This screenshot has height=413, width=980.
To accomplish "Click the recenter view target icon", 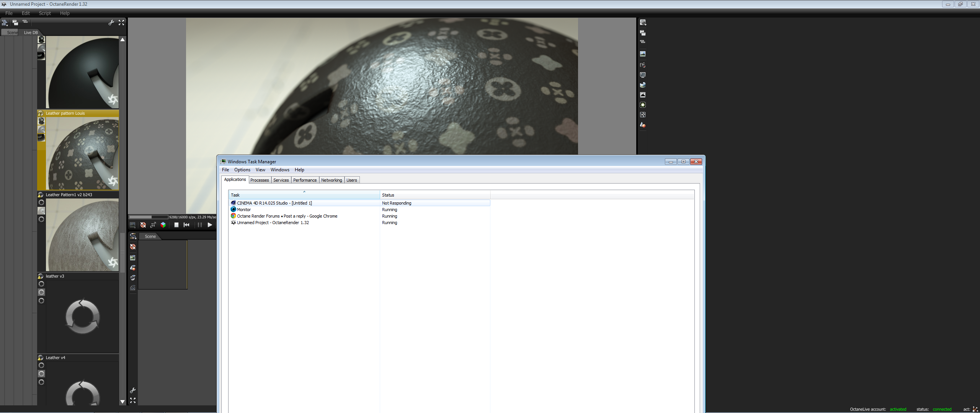I will click(143, 225).
